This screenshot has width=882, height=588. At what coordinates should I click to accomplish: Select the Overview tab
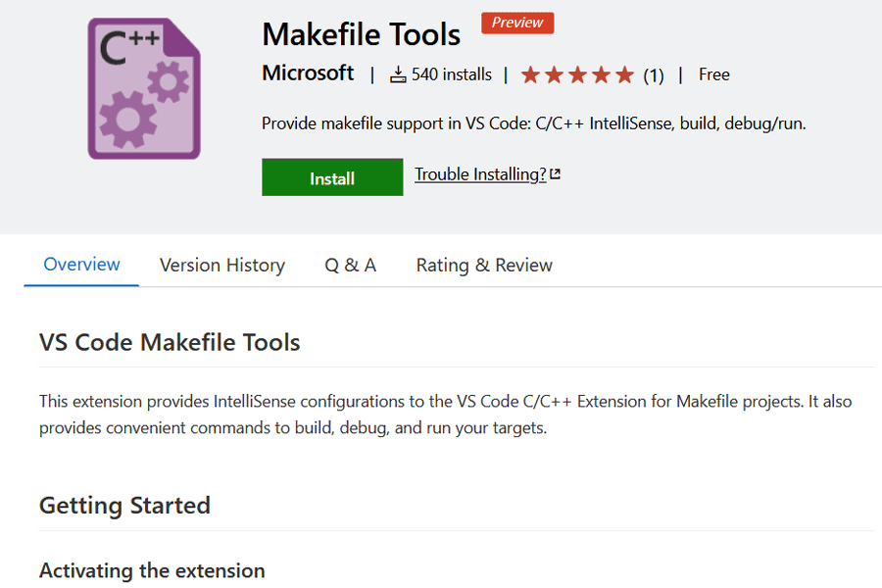[81, 264]
